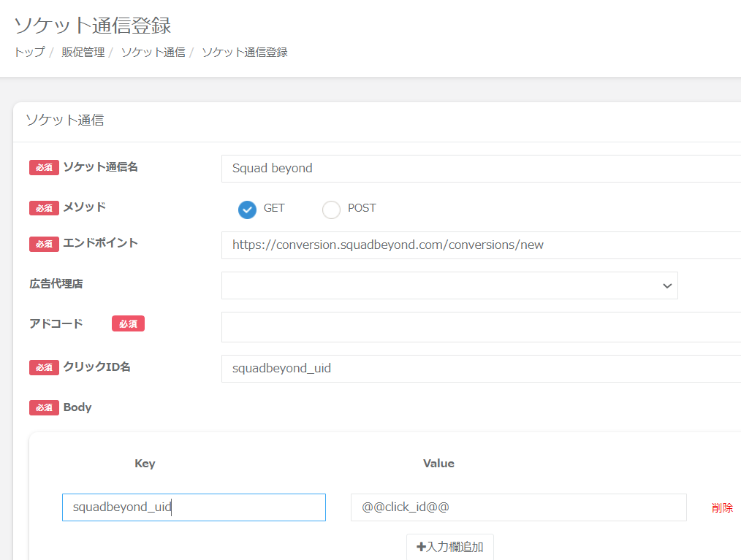Click the ソケット通信登録 breadcrumb entry

point(244,53)
